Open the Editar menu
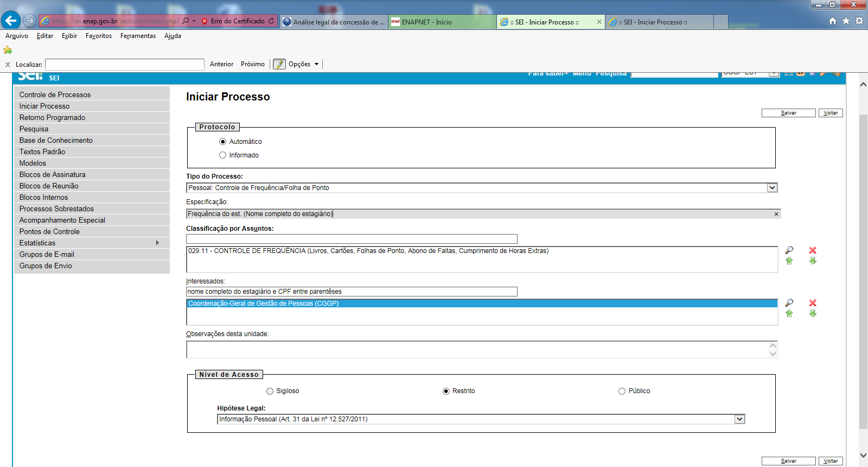 (45, 36)
